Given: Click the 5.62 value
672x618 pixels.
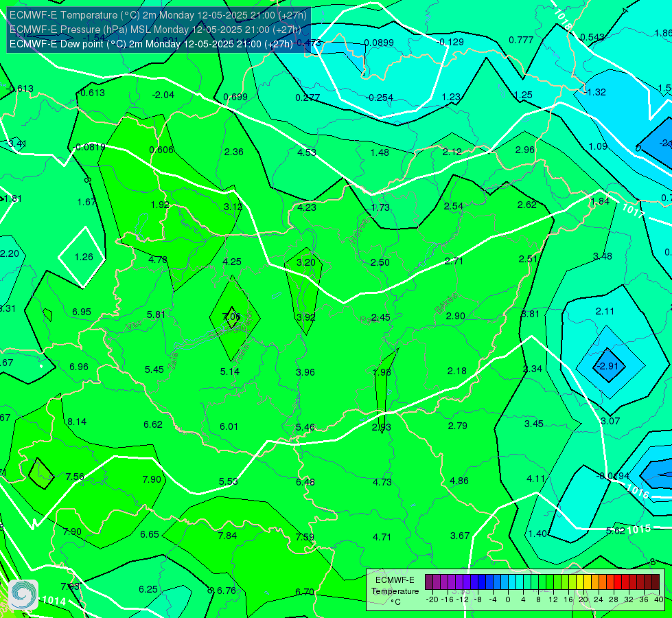Looking at the screenshot, I should pyautogui.click(x=616, y=531).
